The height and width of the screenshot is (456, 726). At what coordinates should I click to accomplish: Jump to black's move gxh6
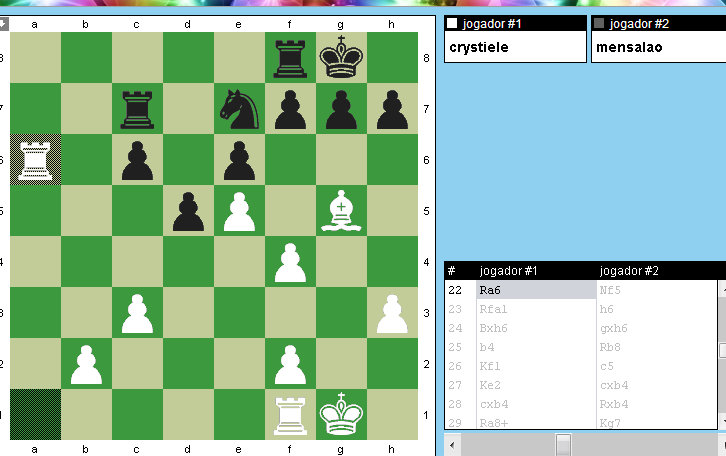click(x=613, y=328)
